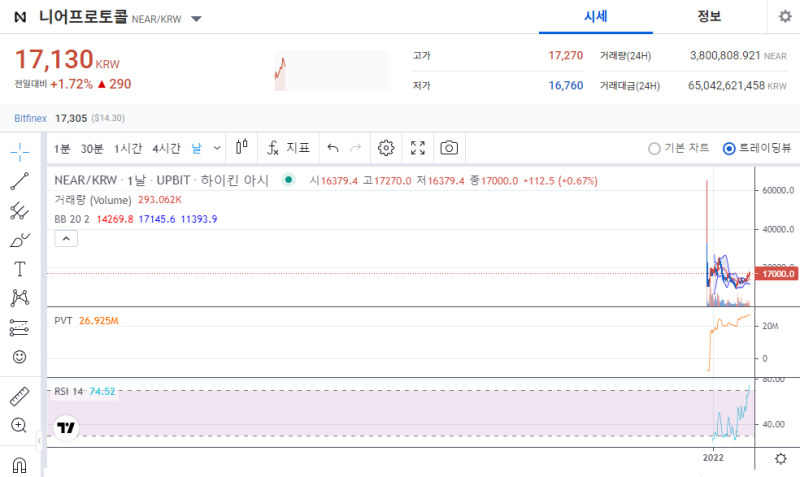Image resolution: width=800 pixels, height=477 pixels.
Task: Select the 트레이딩뷰 radio option
Action: [757, 148]
